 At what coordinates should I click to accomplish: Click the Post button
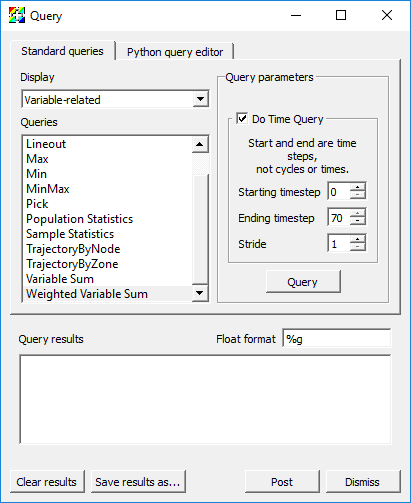tap(282, 482)
